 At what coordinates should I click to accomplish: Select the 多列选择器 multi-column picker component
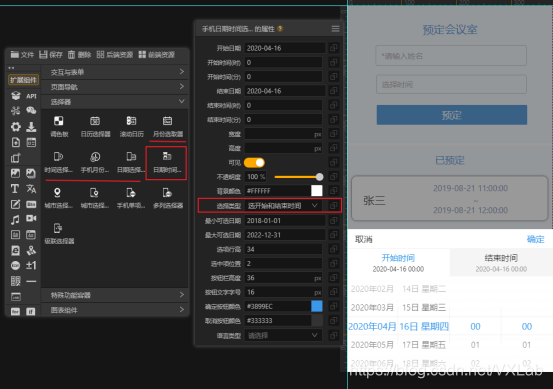click(x=168, y=198)
